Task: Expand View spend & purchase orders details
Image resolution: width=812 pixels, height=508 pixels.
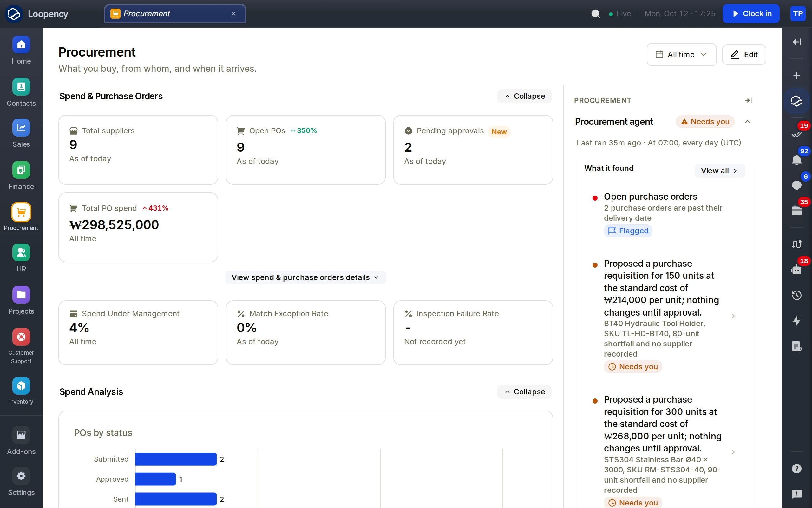Action: pos(305,277)
